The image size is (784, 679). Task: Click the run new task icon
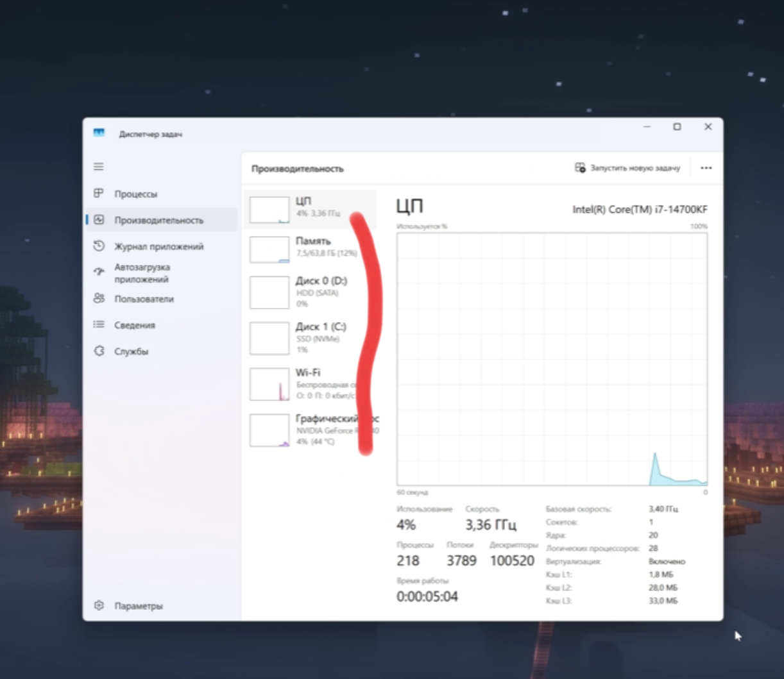click(580, 167)
